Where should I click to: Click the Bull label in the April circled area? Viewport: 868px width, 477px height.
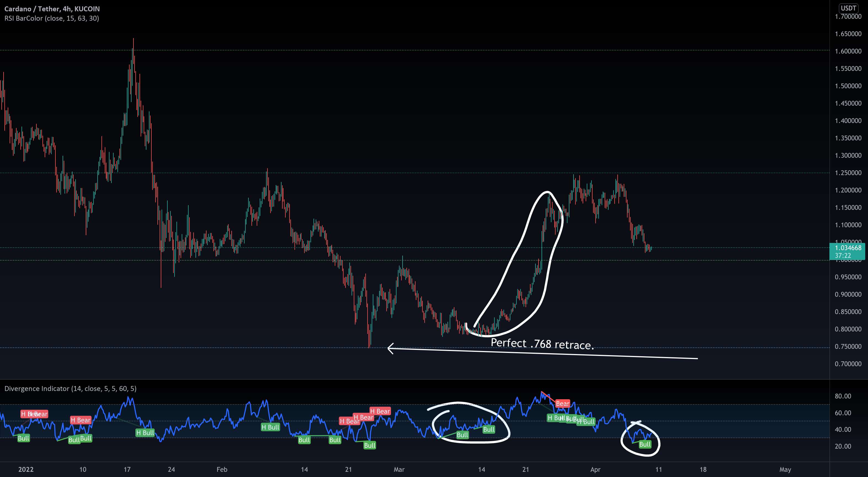point(645,444)
